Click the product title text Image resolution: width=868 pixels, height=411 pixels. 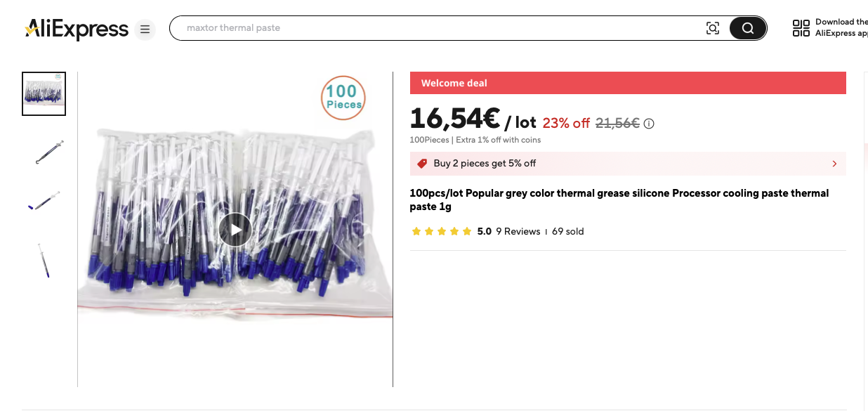(619, 200)
